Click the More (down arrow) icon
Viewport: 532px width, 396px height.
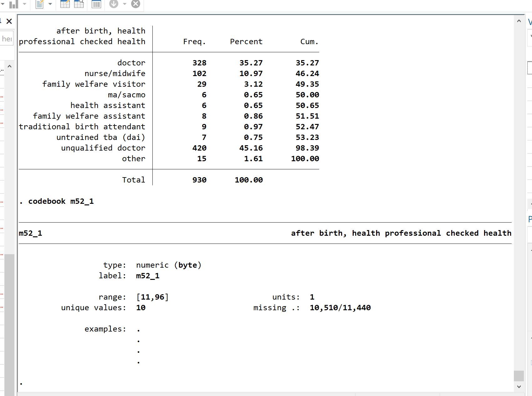coord(114,4)
